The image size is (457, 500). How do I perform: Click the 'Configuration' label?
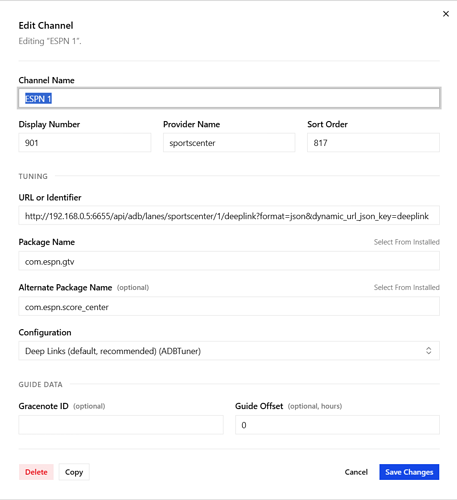coord(45,333)
